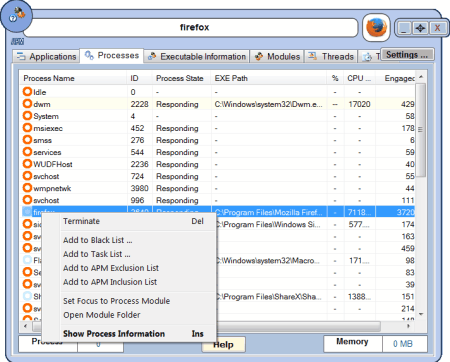Open the Applications tab
Image resolution: width=450 pixels, height=362 pixels.
46,56
